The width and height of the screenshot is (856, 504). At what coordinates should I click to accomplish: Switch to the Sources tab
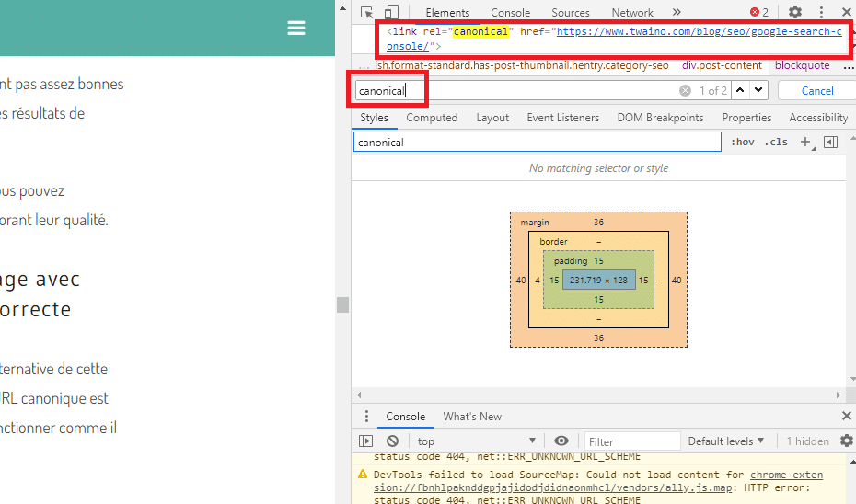571,13
